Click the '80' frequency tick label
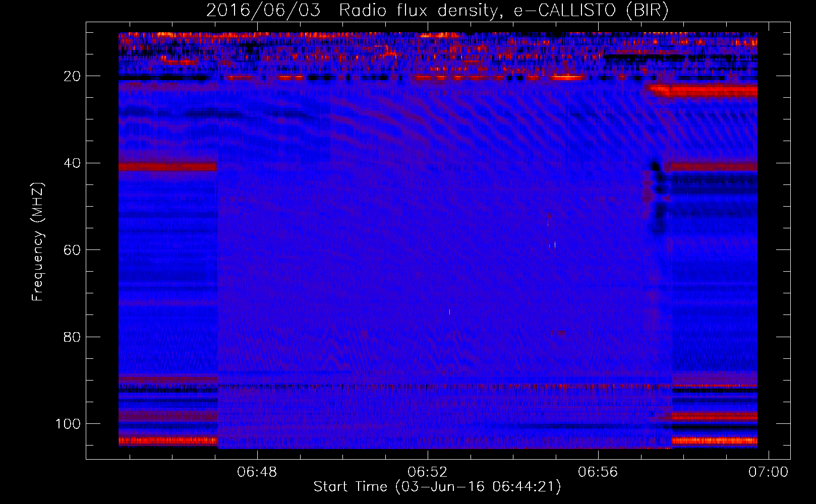This screenshot has height=504, width=816. point(72,337)
